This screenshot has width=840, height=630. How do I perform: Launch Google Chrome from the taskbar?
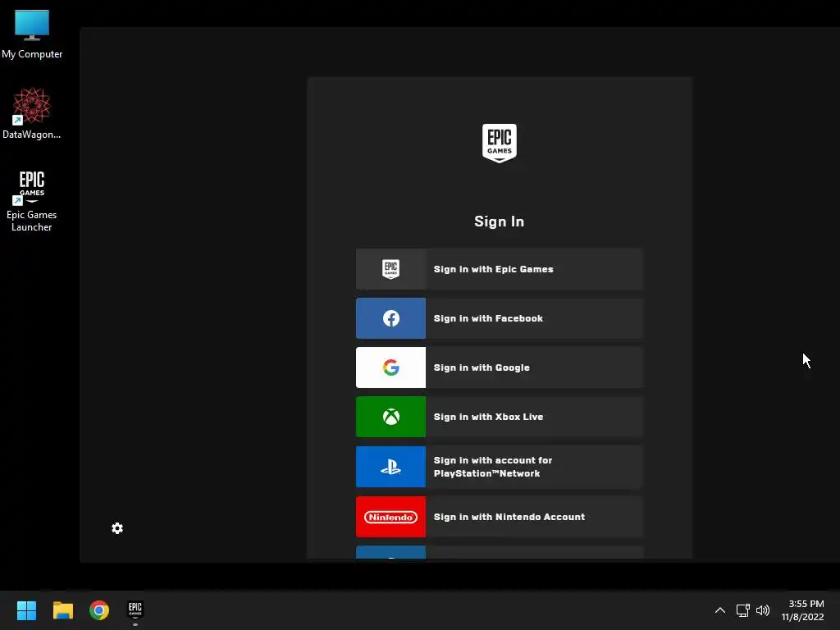(x=99, y=610)
